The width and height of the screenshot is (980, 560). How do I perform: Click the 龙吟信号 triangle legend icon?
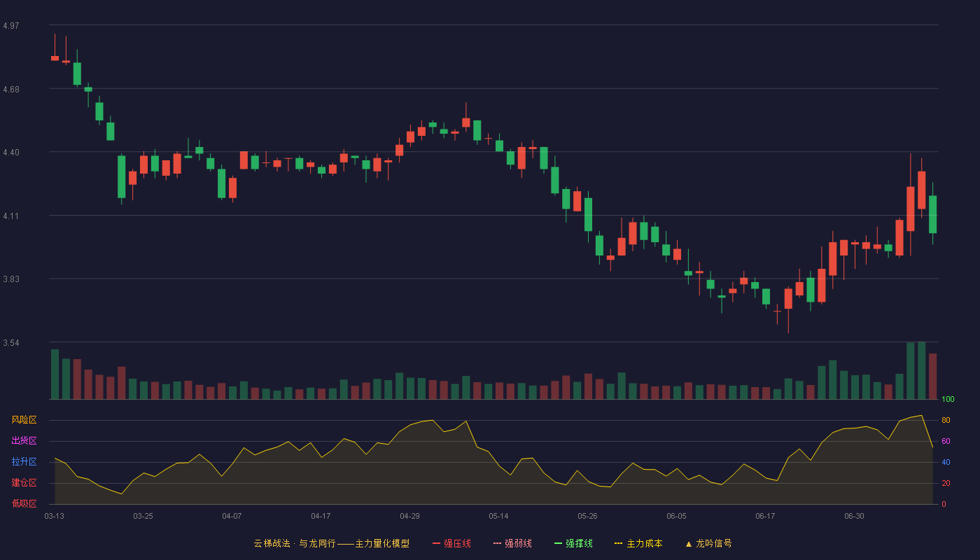(689, 543)
